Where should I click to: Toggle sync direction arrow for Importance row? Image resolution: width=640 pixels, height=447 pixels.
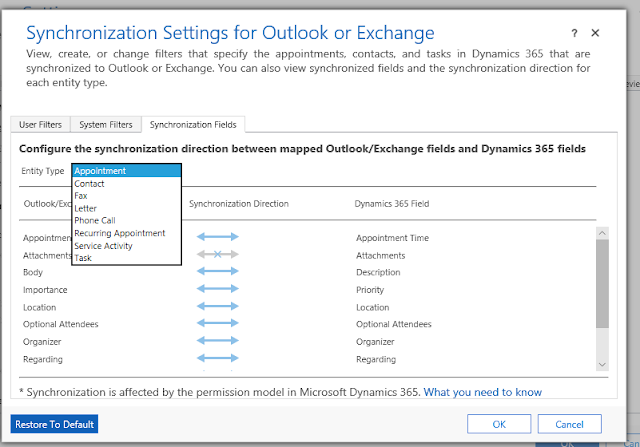click(x=217, y=290)
